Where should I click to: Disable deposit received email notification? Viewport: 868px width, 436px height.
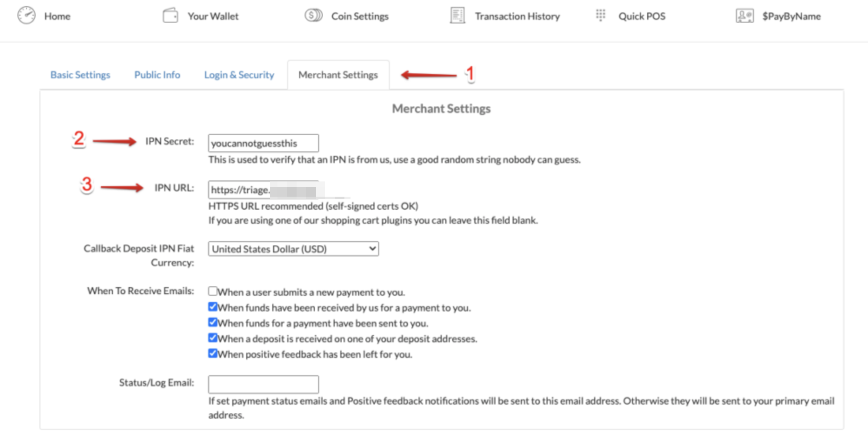click(x=213, y=338)
